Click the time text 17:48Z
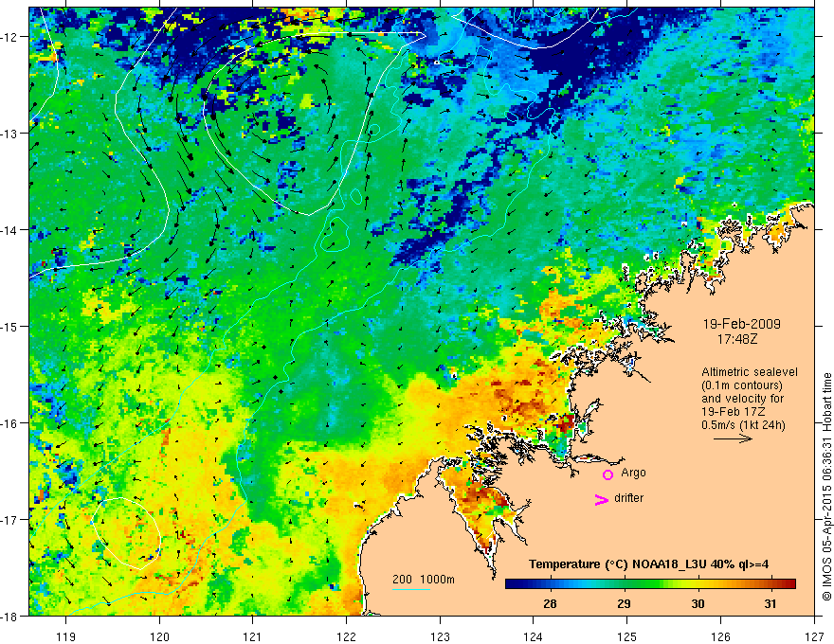Screen dimensions: 834x644 click(x=737, y=339)
